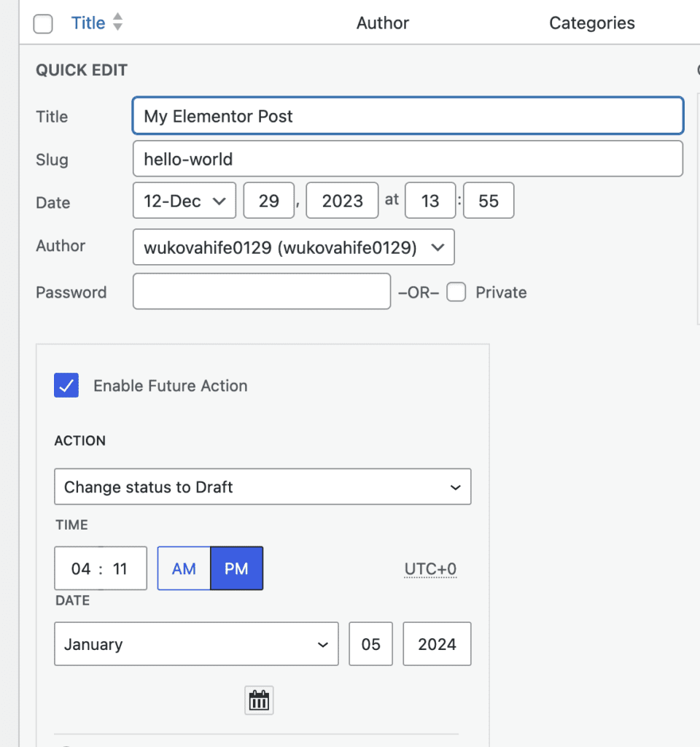
Task: Click the hello-world slug field
Action: 407,158
